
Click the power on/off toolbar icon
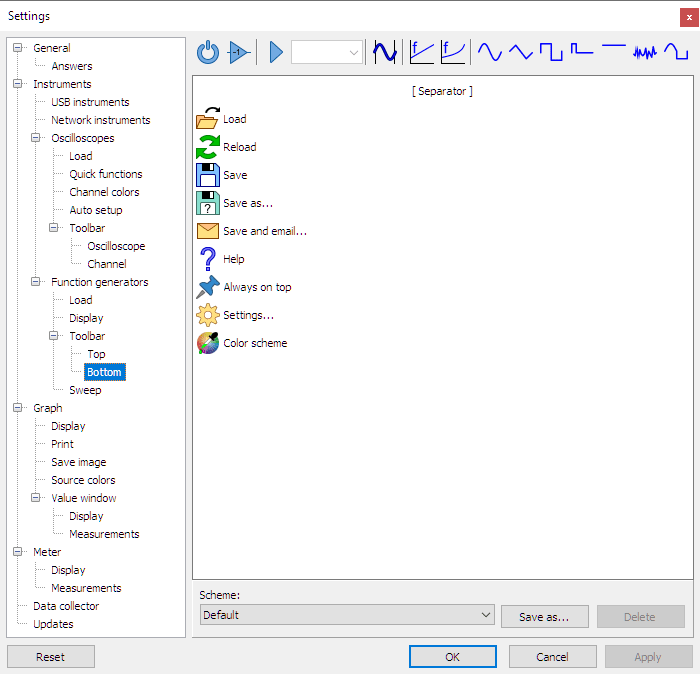pyautogui.click(x=208, y=52)
